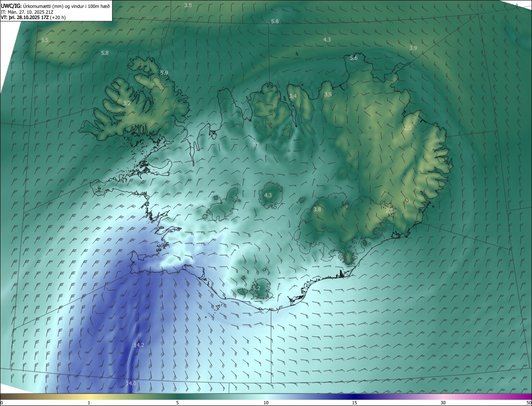532x406 pixels.
Task: Click the 50 tick on the color scale
Action: pyautogui.click(x=529, y=403)
